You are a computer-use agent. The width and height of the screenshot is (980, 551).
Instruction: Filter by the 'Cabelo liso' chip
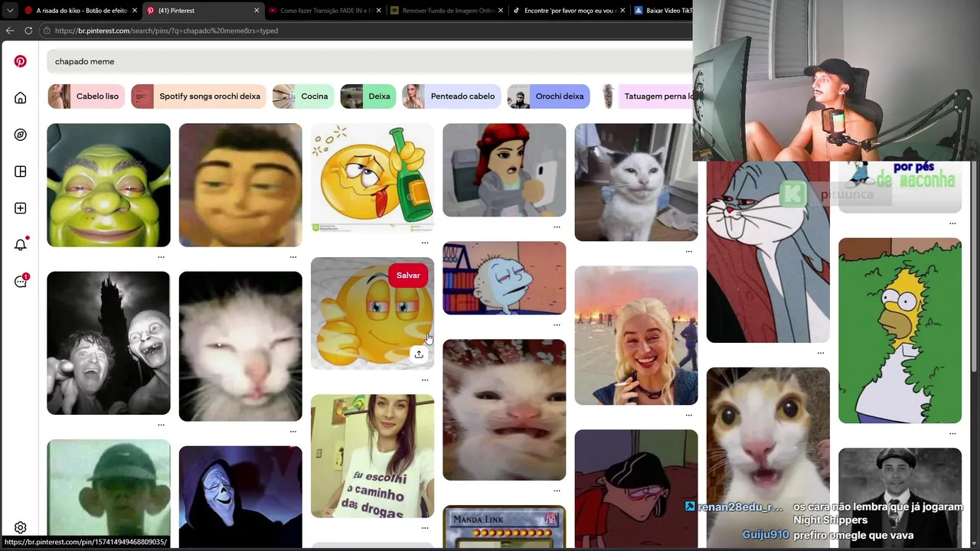pyautogui.click(x=87, y=96)
